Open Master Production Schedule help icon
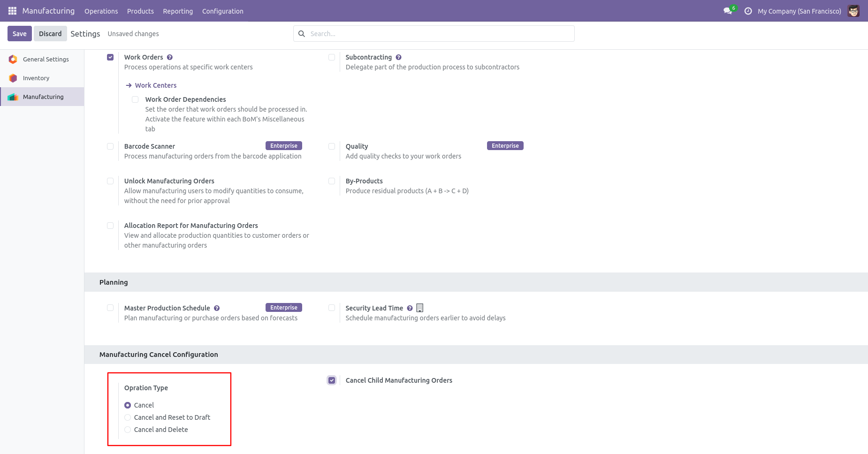The height and width of the screenshot is (454, 868). [x=217, y=308]
